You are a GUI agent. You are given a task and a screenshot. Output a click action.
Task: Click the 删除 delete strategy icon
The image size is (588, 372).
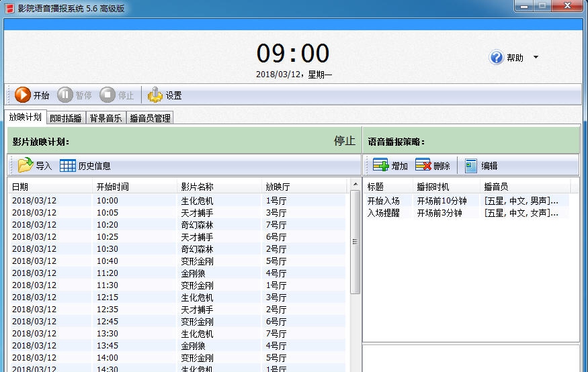[x=423, y=165]
